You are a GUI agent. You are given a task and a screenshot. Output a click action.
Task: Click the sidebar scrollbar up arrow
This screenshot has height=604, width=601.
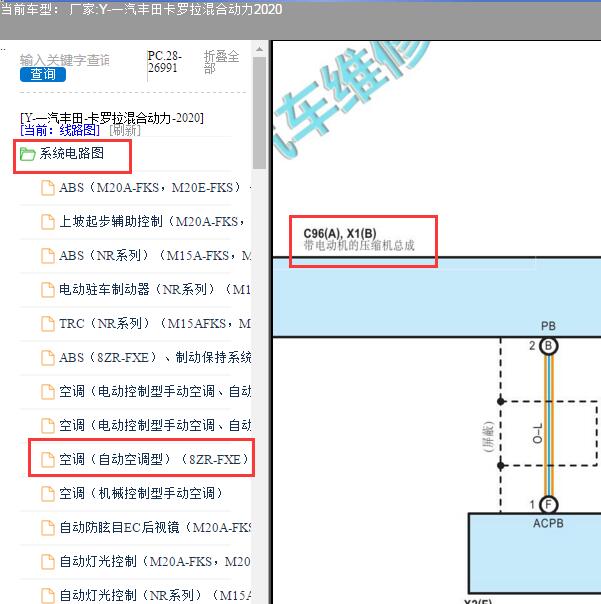pos(259,49)
